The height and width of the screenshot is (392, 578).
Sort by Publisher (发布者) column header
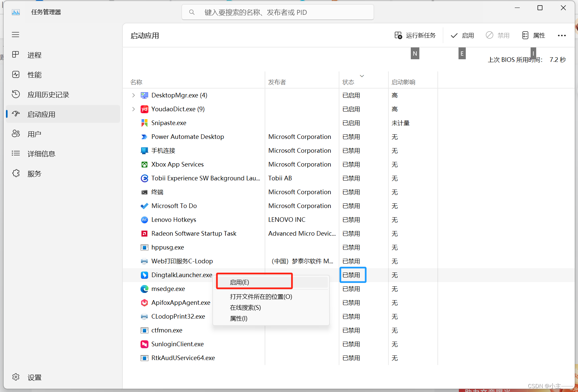click(277, 82)
